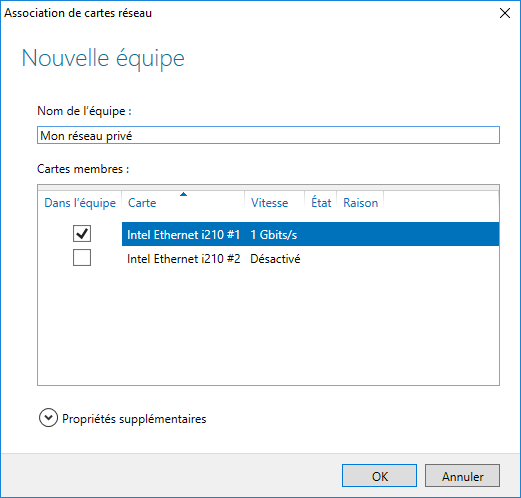This screenshot has width=521, height=498.
Task: Check the Intel Ethernet i210 #2 checkbox
Action: [x=82, y=258]
